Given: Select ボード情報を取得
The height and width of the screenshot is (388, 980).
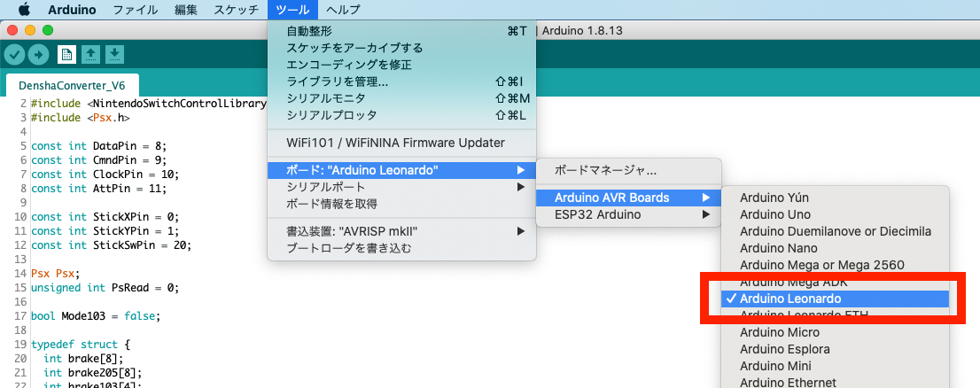Looking at the screenshot, I should coord(401,204).
